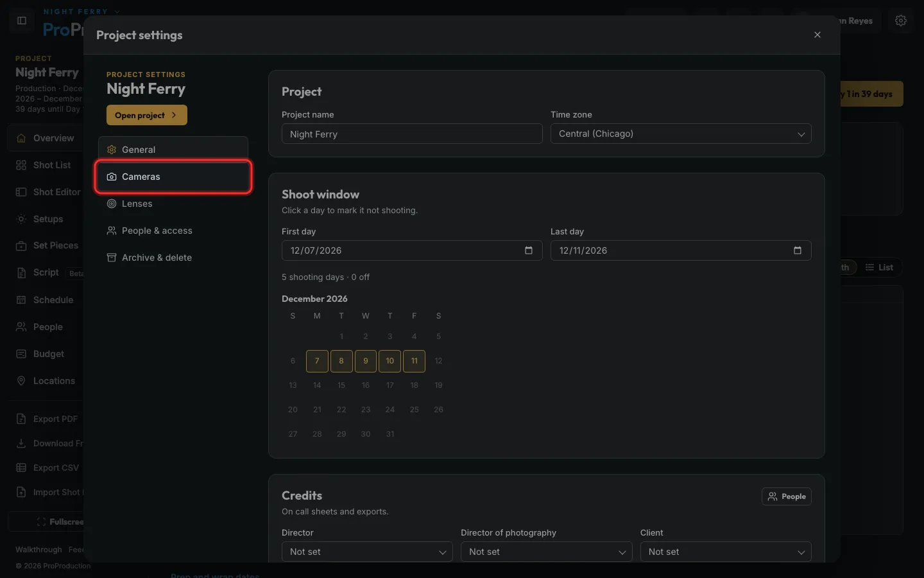
Task: Select December 14 in the calendar
Action: 317,385
